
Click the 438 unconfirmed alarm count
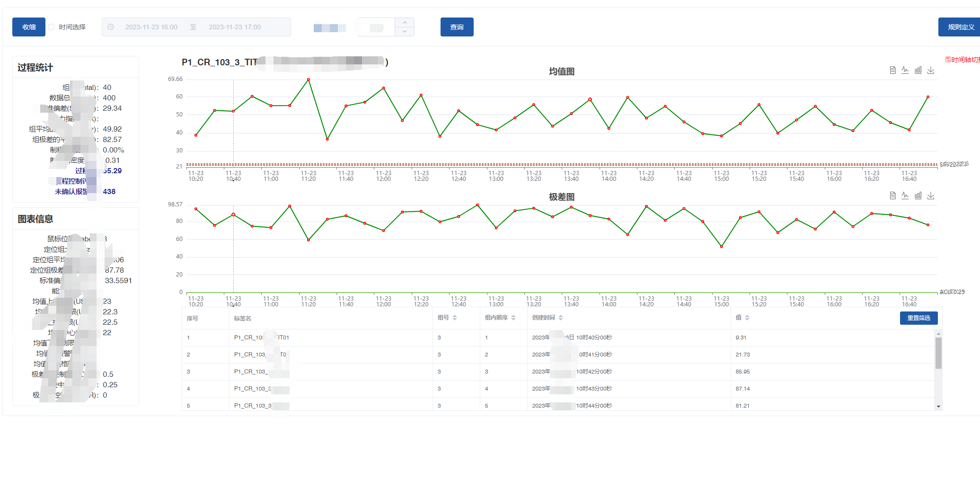coord(109,192)
